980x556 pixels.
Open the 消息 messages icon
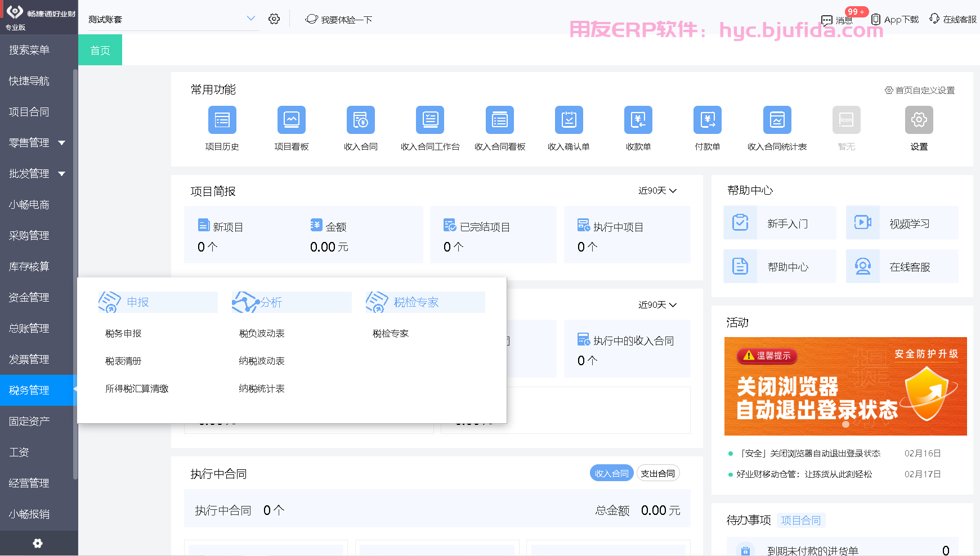(x=826, y=20)
